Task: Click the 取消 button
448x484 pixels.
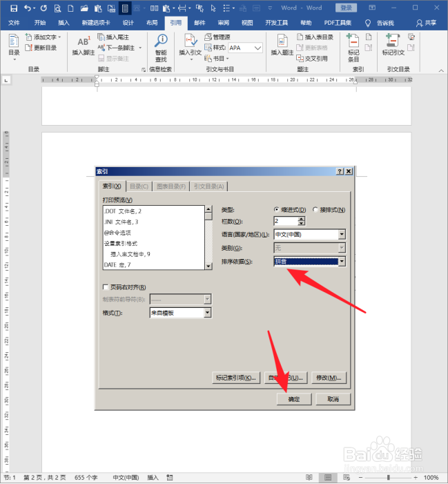Action: pyautogui.click(x=333, y=399)
